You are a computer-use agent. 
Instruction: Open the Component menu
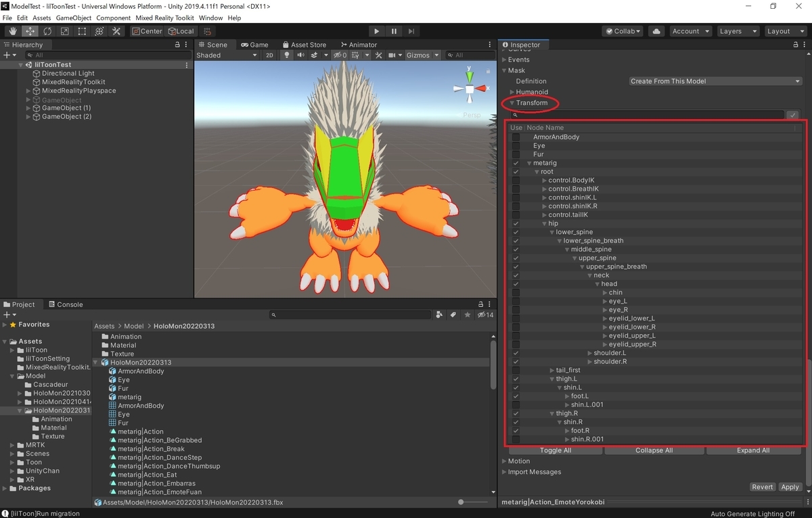114,18
